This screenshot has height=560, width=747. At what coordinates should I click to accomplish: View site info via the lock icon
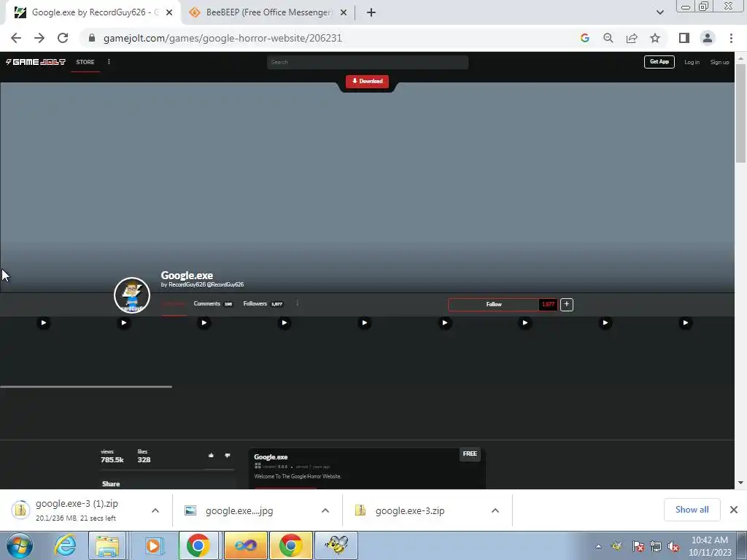[92, 38]
